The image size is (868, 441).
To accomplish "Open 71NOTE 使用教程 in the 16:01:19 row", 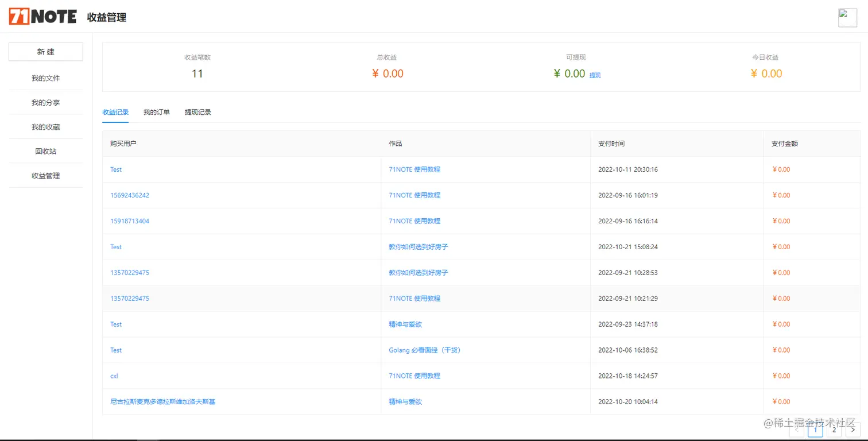I will pos(414,195).
